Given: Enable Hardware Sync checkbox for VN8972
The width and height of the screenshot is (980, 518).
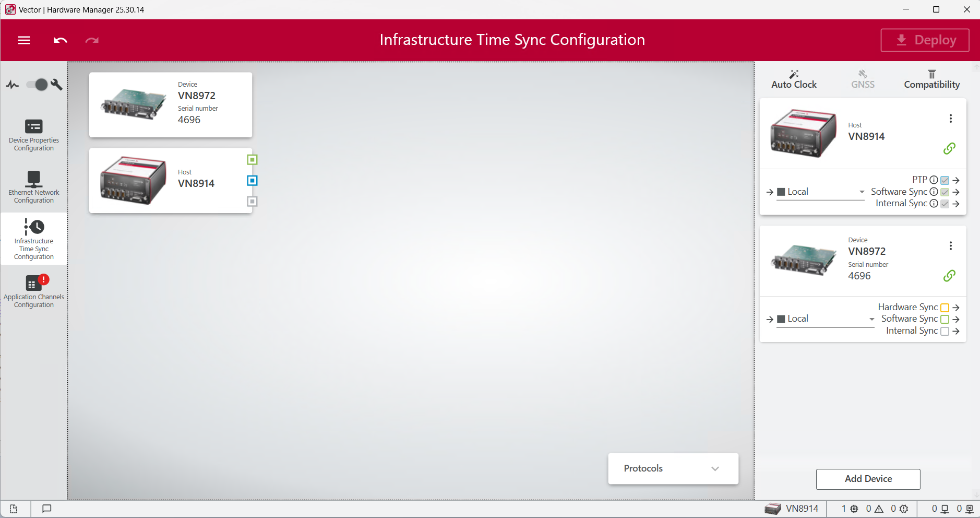Looking at the screenshot, I should [x=945, y=308].
